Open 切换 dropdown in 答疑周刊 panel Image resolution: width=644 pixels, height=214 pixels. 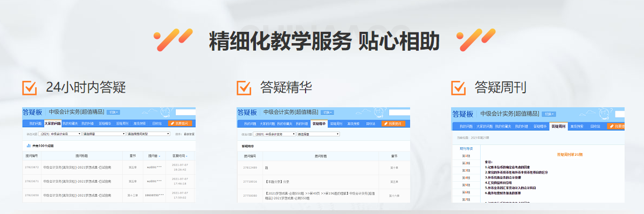tap(549, 114)
